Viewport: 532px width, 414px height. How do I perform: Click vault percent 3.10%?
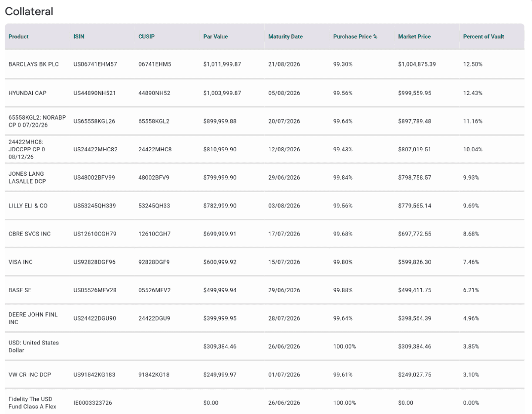click(x=471, y=375)
